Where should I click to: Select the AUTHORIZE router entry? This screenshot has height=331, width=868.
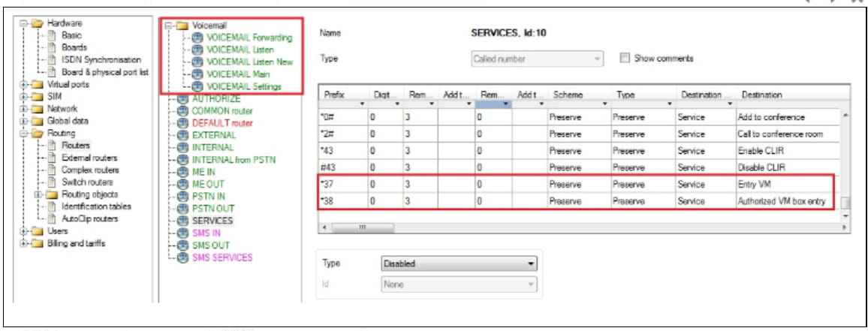[x=216, y=98]
